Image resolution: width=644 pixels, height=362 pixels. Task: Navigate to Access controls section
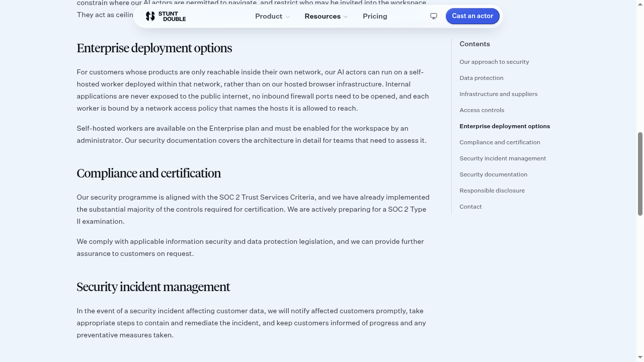point(482,110)
